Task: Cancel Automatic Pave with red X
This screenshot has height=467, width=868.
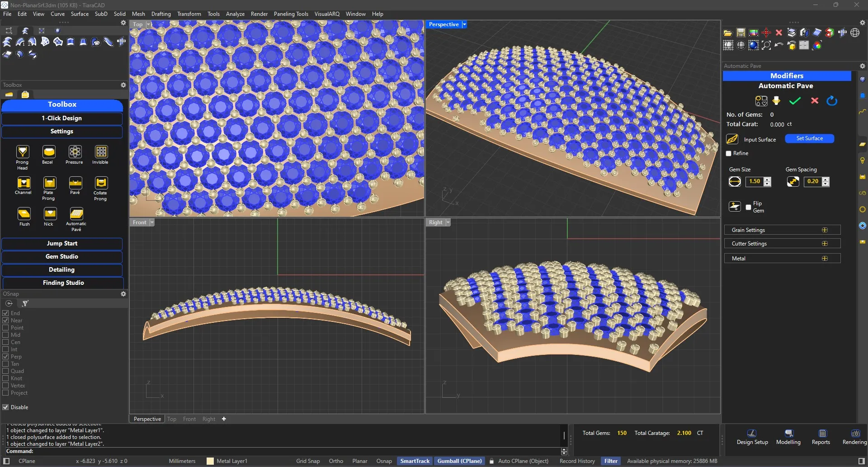Action: point(814,101)
